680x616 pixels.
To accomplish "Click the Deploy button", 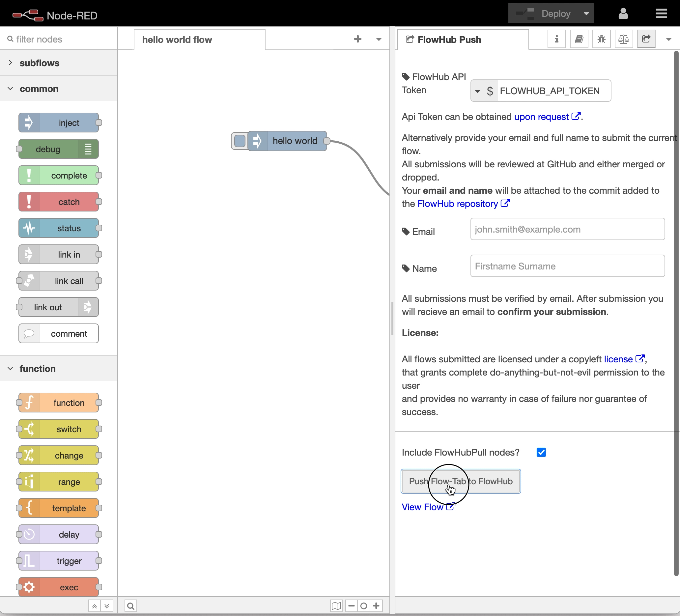I will pyautogui.click(x=544, y=14).
